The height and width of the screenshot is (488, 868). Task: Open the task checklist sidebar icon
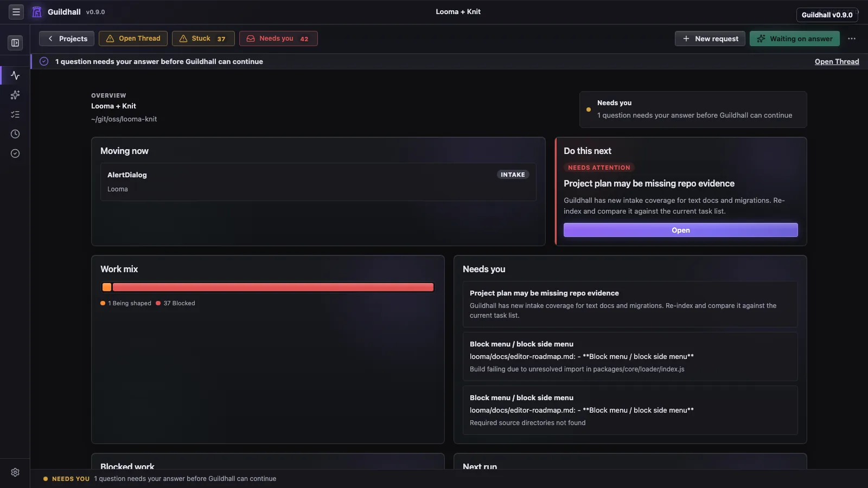[x=15, y=114]
